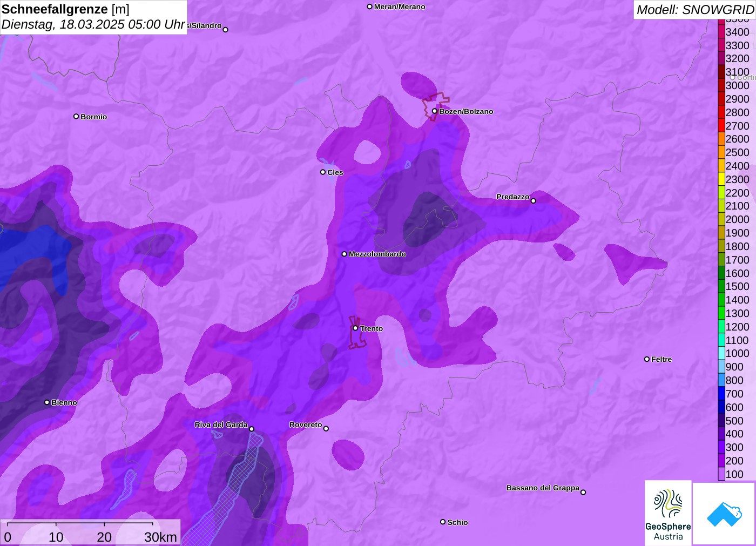Image resolution: width=756 pixels, height=546 pixels.
Task: Select the orange legend swatch for 2500
Action: [721, 152]
